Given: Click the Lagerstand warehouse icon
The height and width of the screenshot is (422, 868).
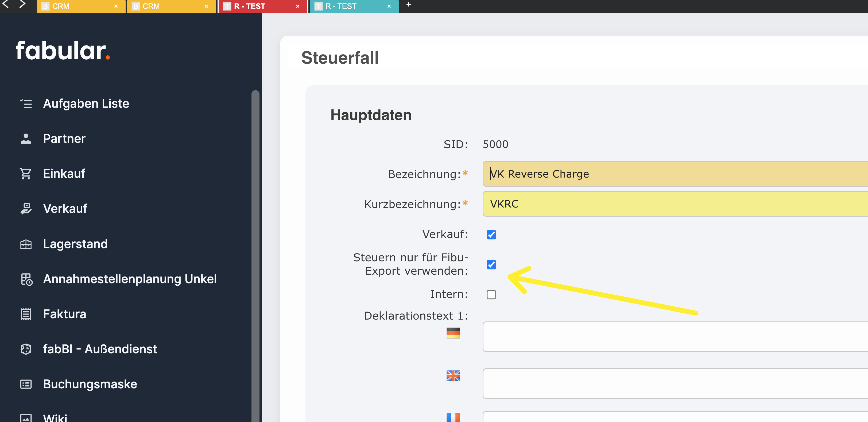Looking at the screenshot, I should pos(26,244).
